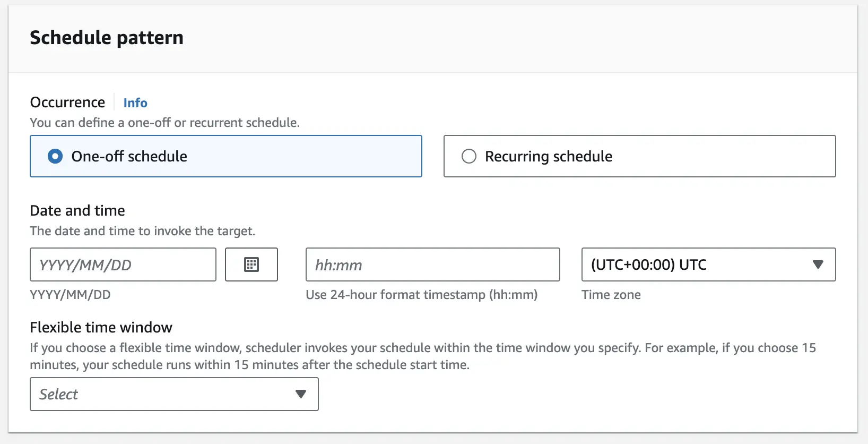Open the calendar date picker
Image resolution: width=868 pixels, height=444 pixels.
tap(251, 264)
